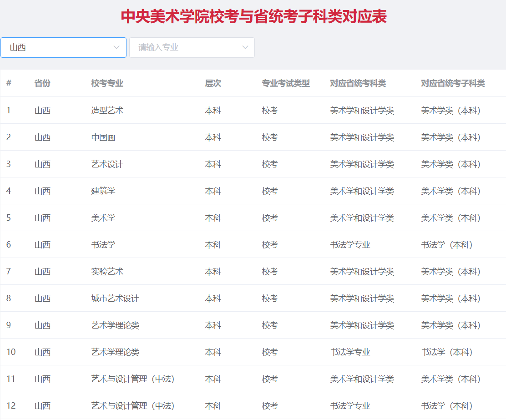This screenshot has width=506, height=420.
Task: Click 美术学类 (本科) in the 中国画 row
Action: [451, 137]
